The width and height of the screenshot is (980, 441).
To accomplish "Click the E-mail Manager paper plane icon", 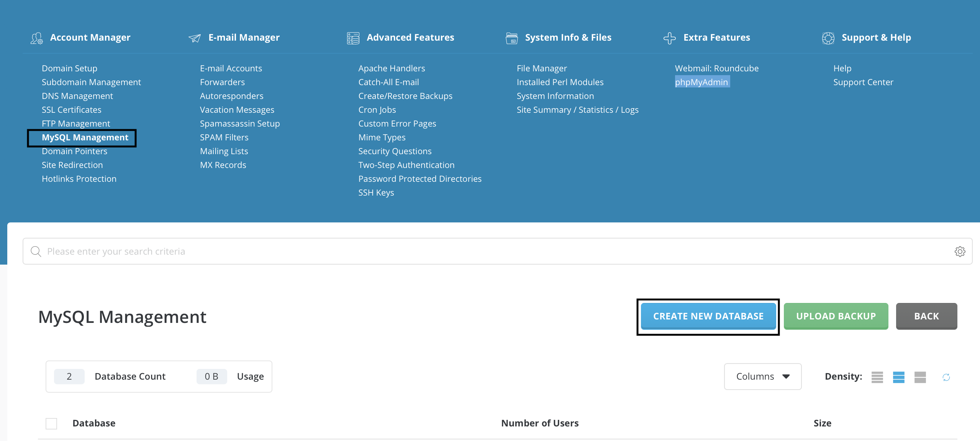I will tap(195, 38).
